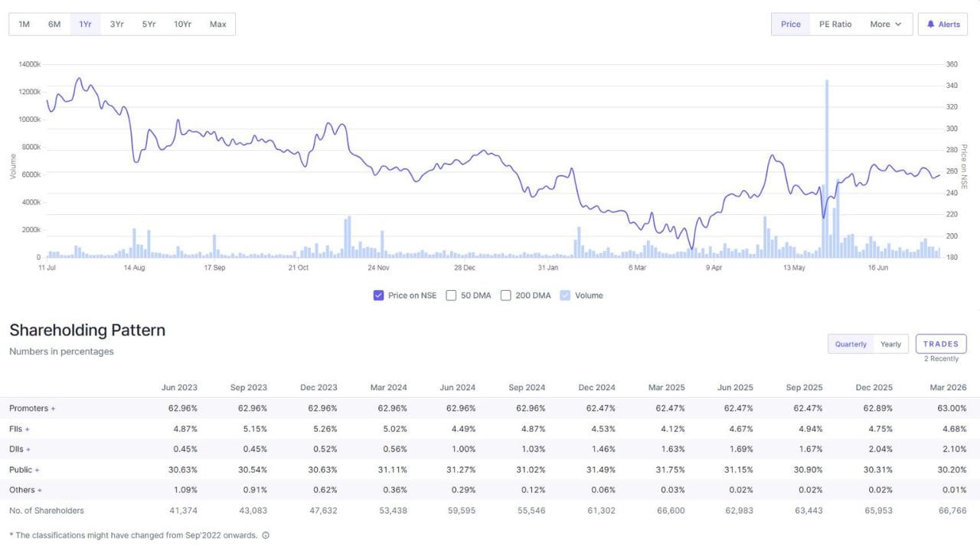The width and height of the screenshot is (980, 551).
Task: Click the plus icon next to Others
Action: pos(40,490)
